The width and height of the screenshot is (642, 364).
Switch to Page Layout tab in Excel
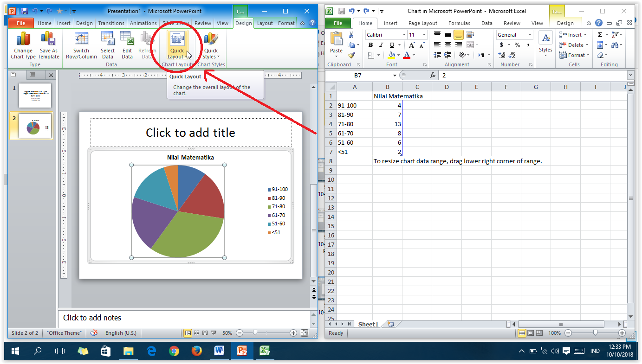pos(422,23)
